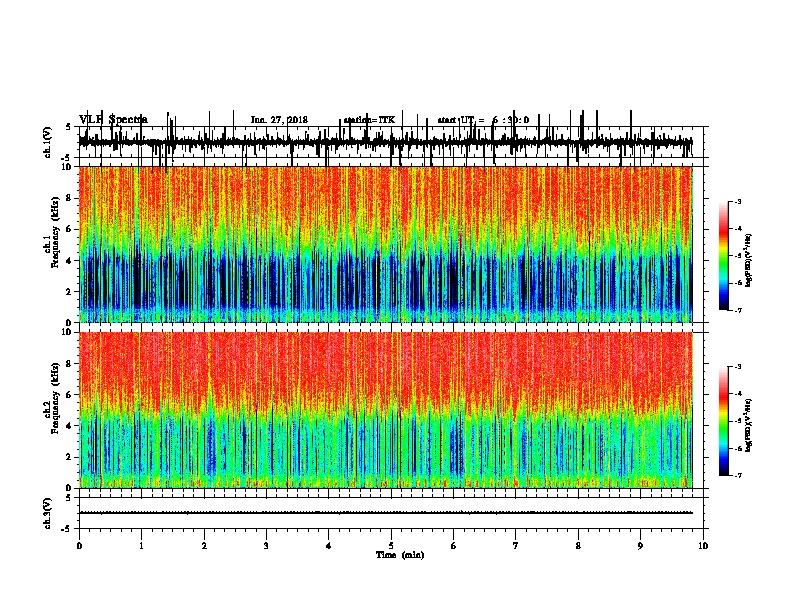The height and width of the screenshot is (612, 792).
Task: Click time axis tick label "5"
Action: pos(391,545)
